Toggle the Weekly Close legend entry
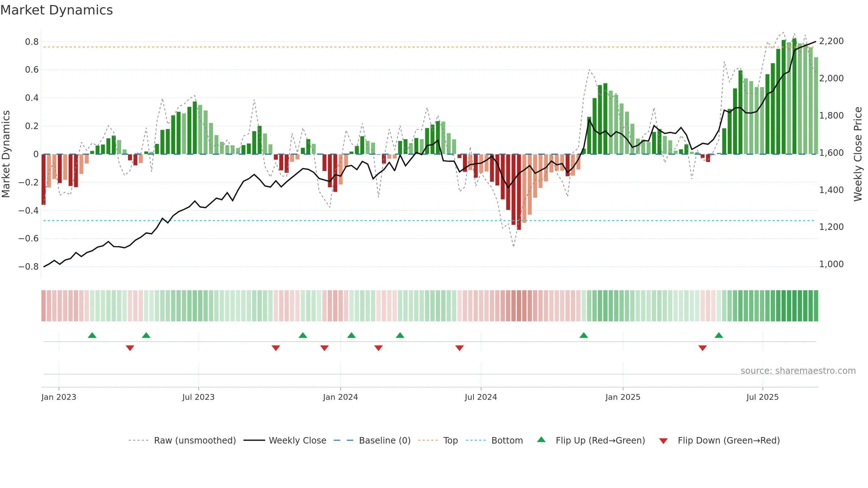Image resolution: width=868 pixels, height=488 pixels. point(285,440)
